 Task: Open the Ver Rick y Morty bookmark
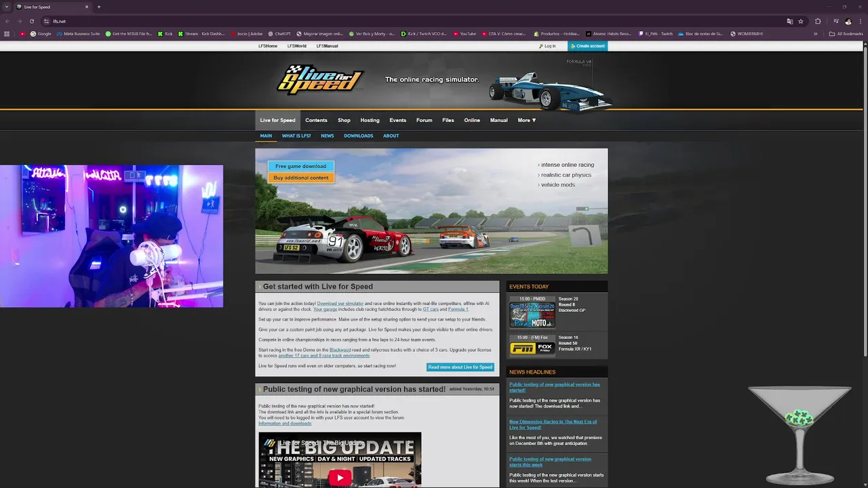(372, 33)
